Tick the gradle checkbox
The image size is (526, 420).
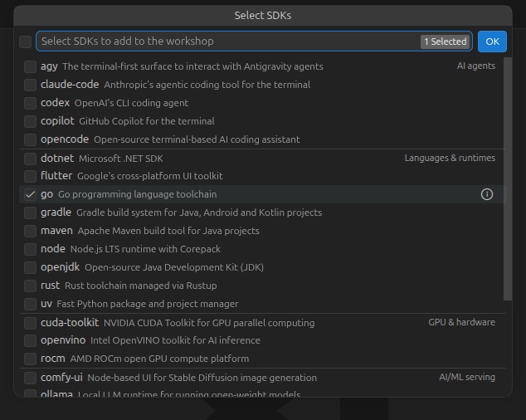[x=30, y=212]
